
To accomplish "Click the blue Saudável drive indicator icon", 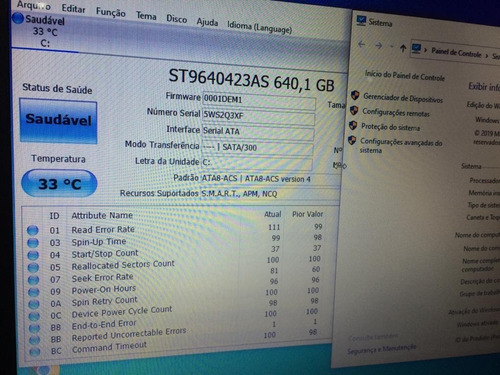I will [18, 18].
